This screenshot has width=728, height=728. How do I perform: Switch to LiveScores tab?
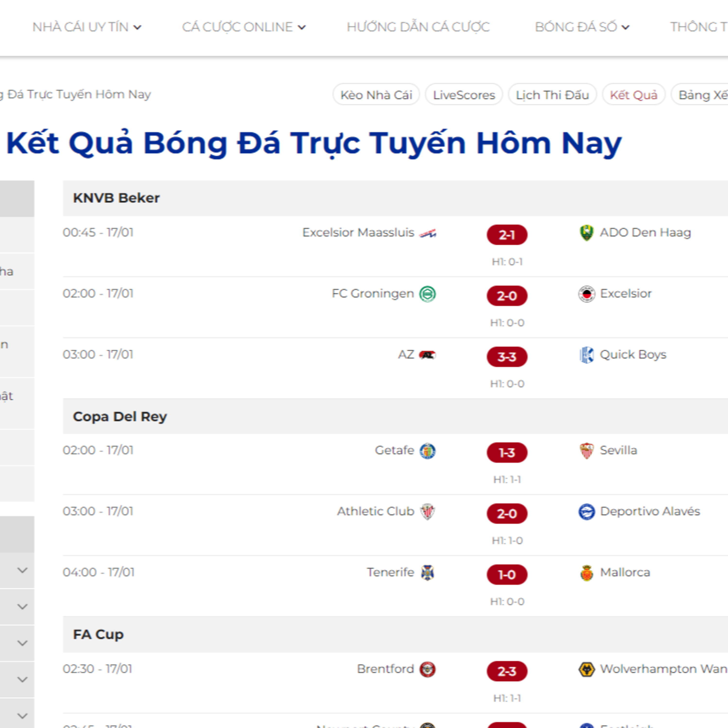(x=464, y=95)
